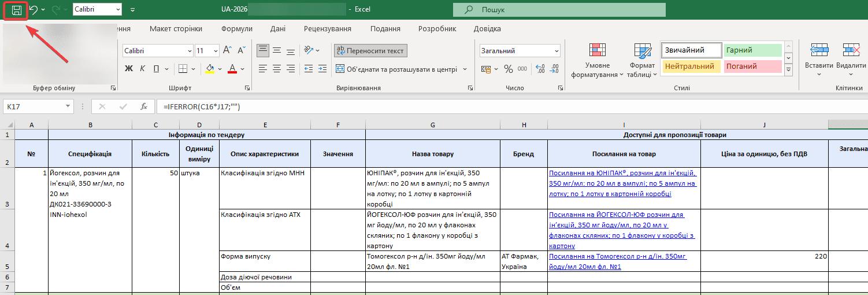Click Об'єднати та розташувати в центрі button
Image resolution: width=868 pixels, height=295 pixels.
point(396,69)
